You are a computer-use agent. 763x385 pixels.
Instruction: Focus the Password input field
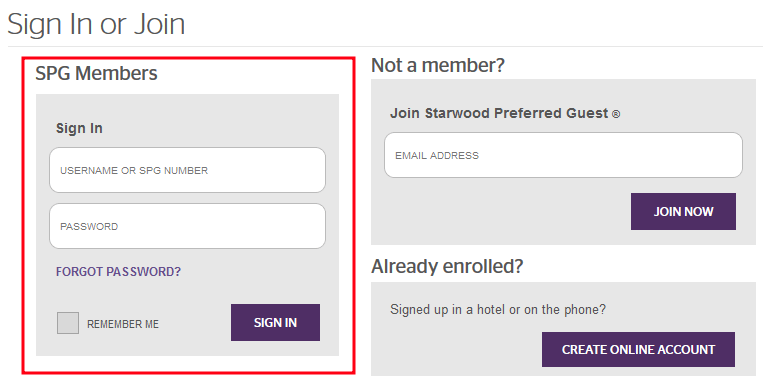tap(187, 226)
